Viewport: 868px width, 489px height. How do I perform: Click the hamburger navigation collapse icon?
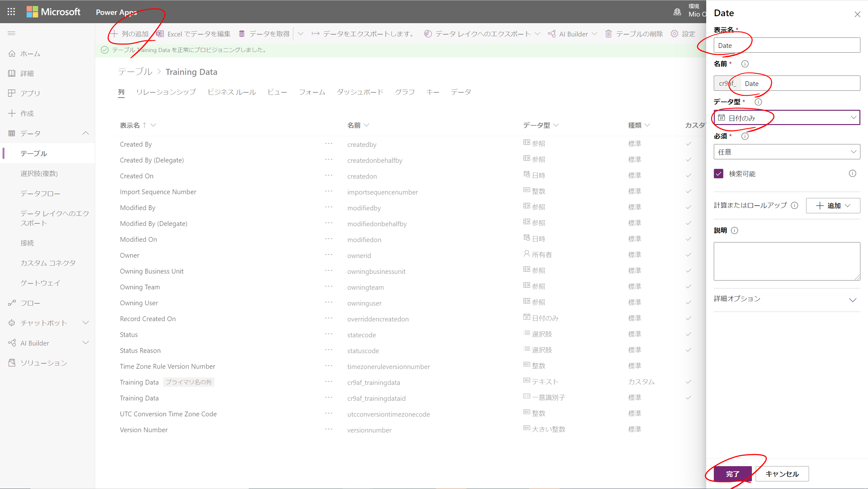(x=11, y=33)
